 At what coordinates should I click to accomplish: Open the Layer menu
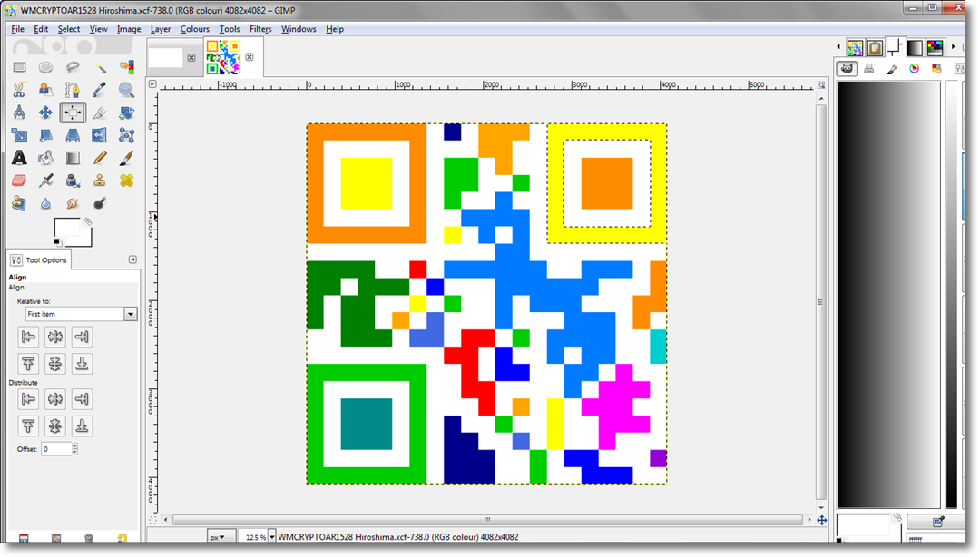[160, 29]
